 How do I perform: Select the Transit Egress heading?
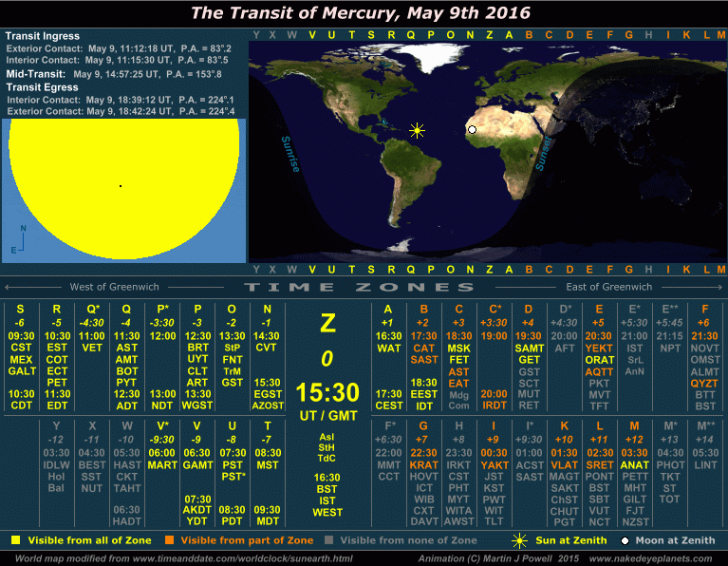[42, 86]
